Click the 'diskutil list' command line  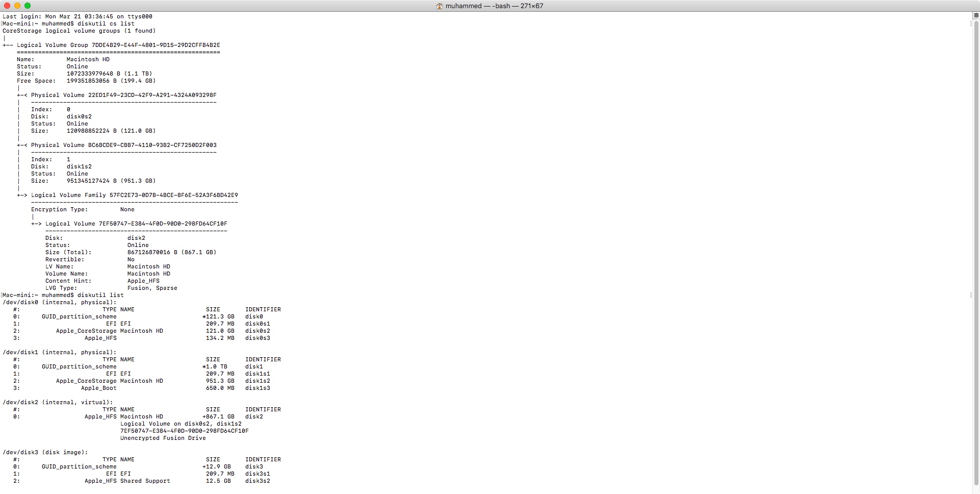[100, 295]
